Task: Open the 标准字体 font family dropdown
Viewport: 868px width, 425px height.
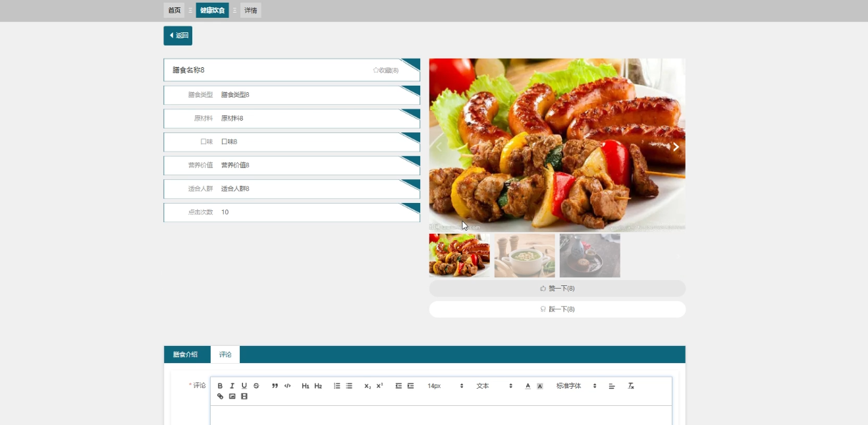Action: coord(576,386)
